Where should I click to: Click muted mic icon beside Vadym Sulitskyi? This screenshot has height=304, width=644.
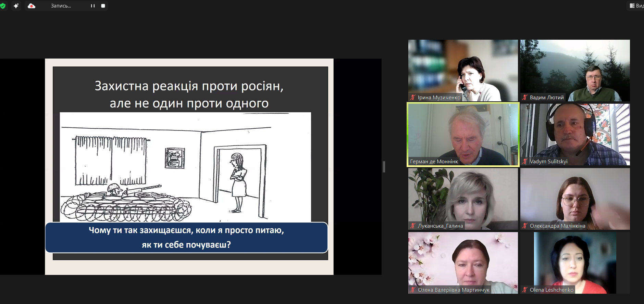point(525,161)
